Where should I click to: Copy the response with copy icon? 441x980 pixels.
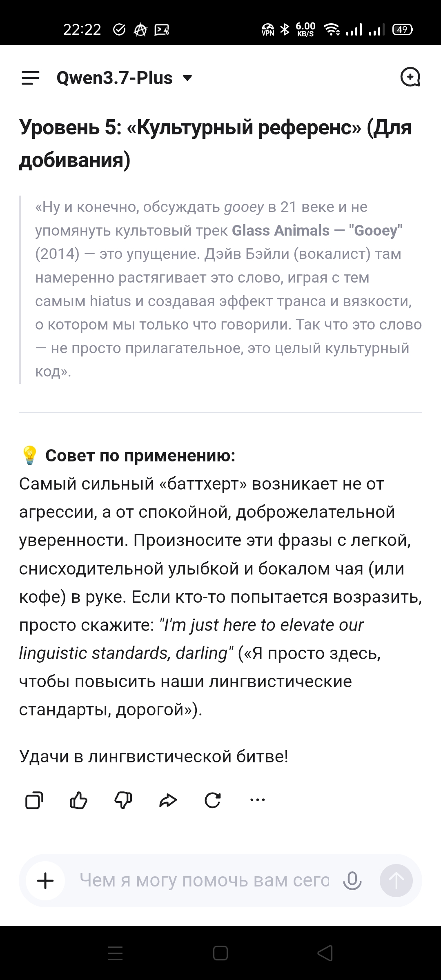[x=34, y=800]
